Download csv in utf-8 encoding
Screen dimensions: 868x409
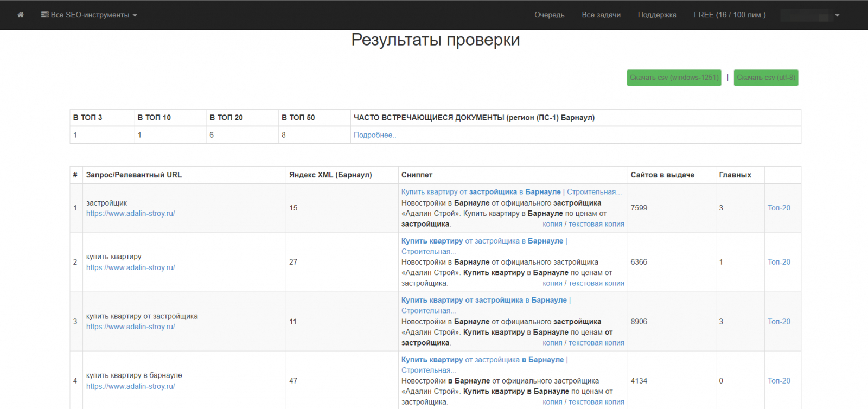click(765, 78)
